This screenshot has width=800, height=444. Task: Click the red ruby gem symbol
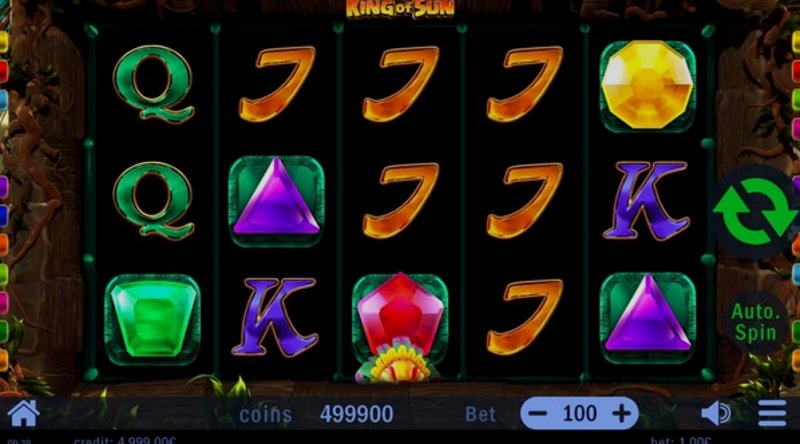[400, 311]
